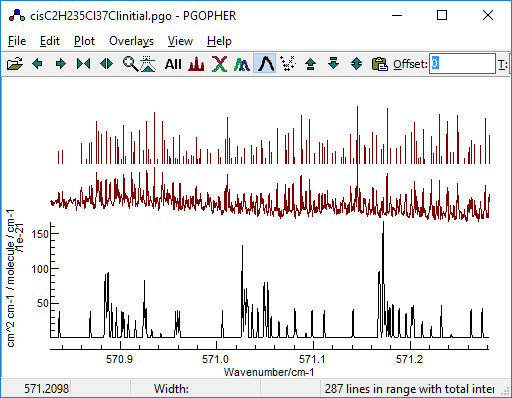Click the red-green X clear icon

(219, 63)
